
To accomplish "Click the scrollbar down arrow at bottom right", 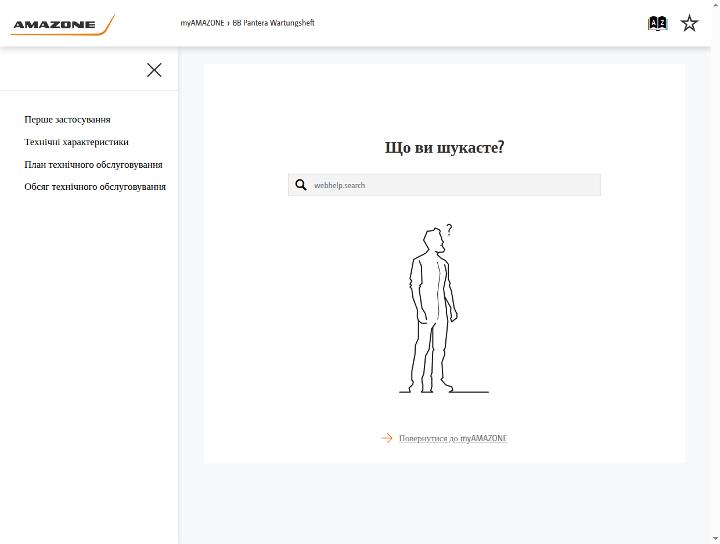I will pyautogui.click(x=715, y=538).
